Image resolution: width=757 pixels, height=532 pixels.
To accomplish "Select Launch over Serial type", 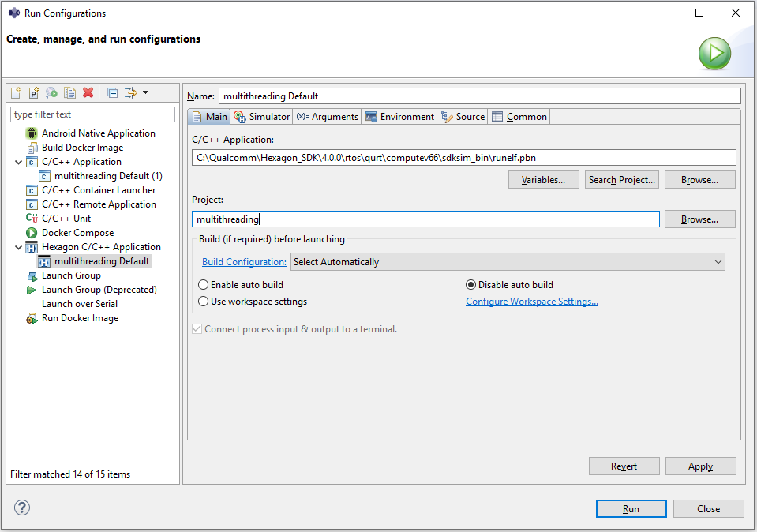I will click(x=80, y=304).
